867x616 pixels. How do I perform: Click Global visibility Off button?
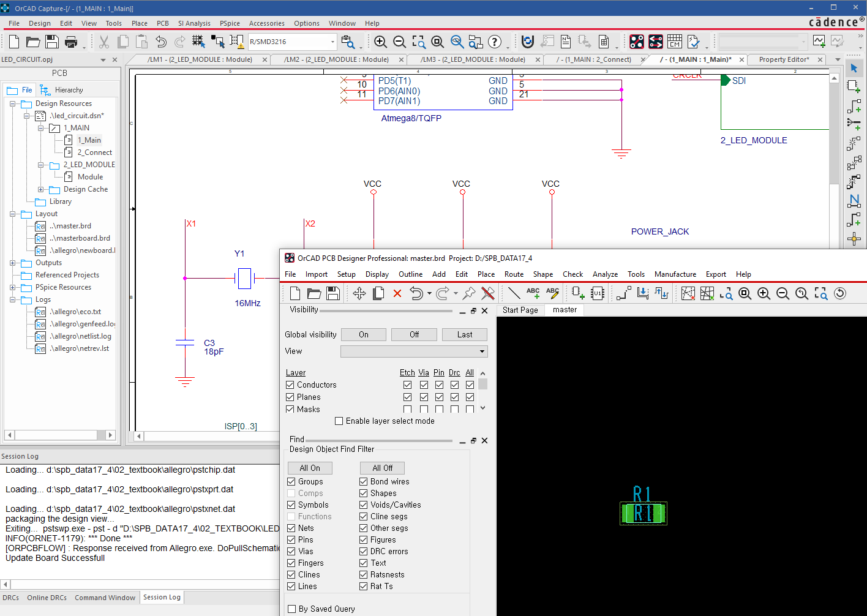click(415, 334)
